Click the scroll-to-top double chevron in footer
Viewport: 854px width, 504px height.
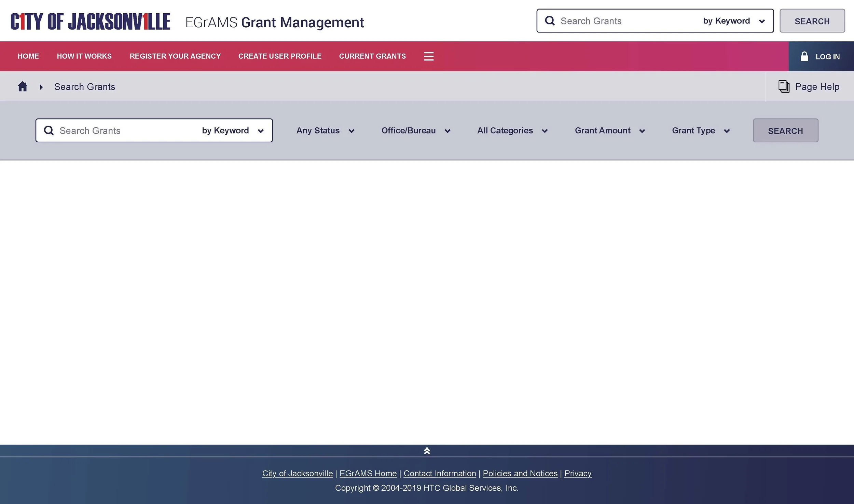tap(427, 451)
